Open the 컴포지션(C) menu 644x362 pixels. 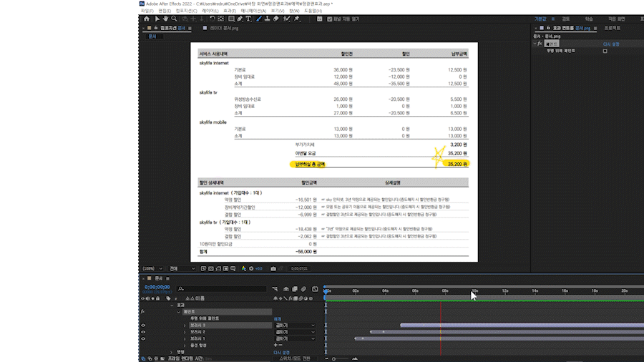tap(186, 11)
